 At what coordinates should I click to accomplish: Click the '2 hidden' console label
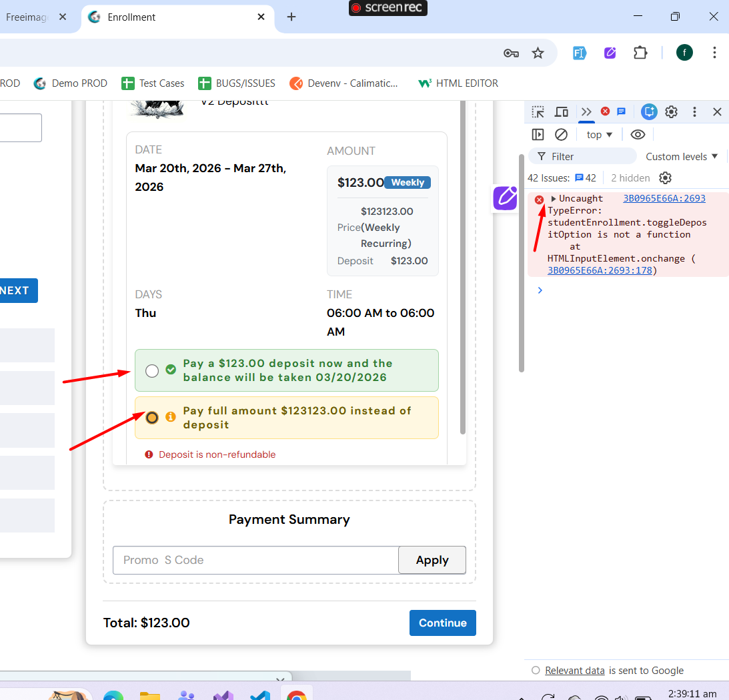pos(630,178)
